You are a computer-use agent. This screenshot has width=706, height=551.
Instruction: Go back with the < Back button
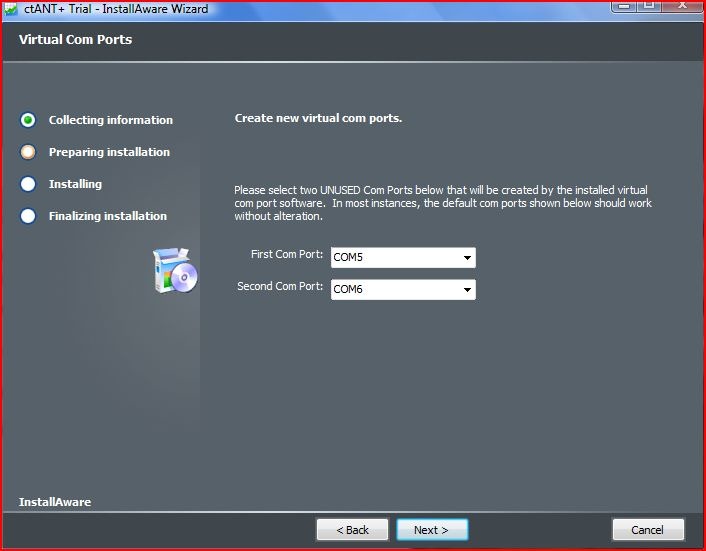(352, 530)
